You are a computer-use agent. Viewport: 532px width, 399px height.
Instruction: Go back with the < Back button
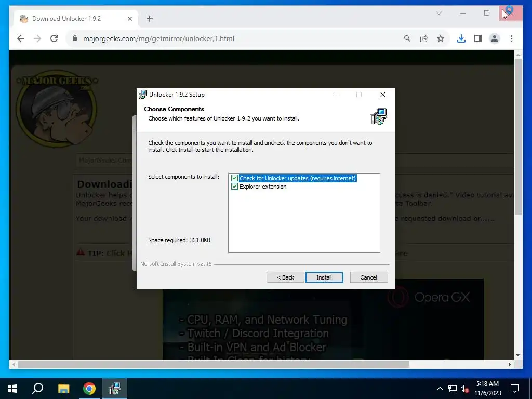tap(285, 277)
